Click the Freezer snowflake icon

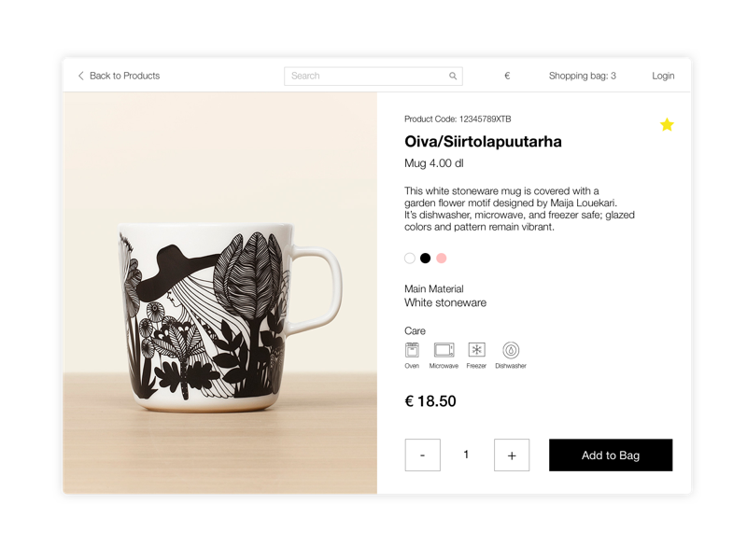tap(476, 350)
